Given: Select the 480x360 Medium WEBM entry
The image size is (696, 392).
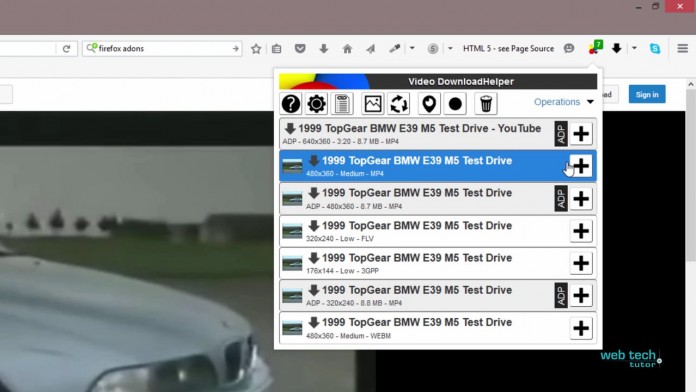Looking at the screenshot, I should [438, 328].
